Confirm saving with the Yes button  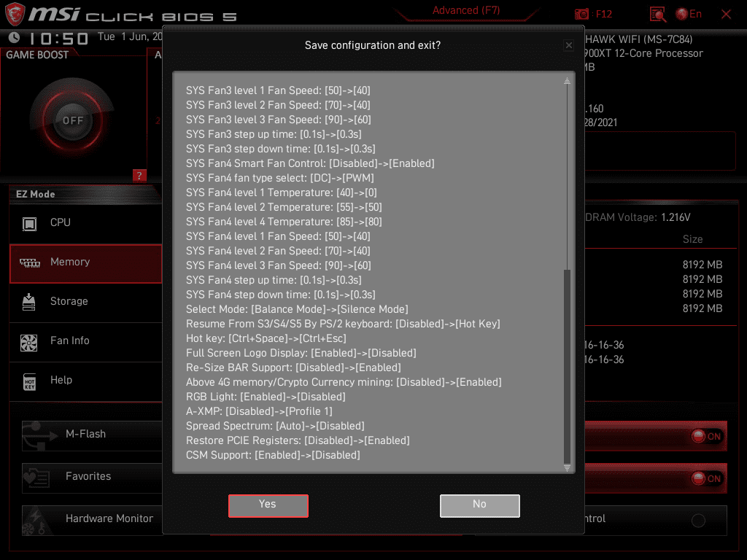268,505
